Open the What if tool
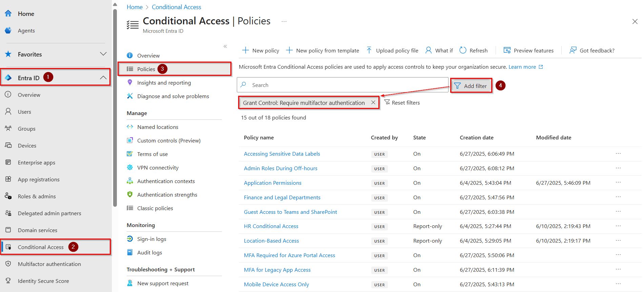Image resolution: width=644 pixels, height=292 pixels. (439, 50)
